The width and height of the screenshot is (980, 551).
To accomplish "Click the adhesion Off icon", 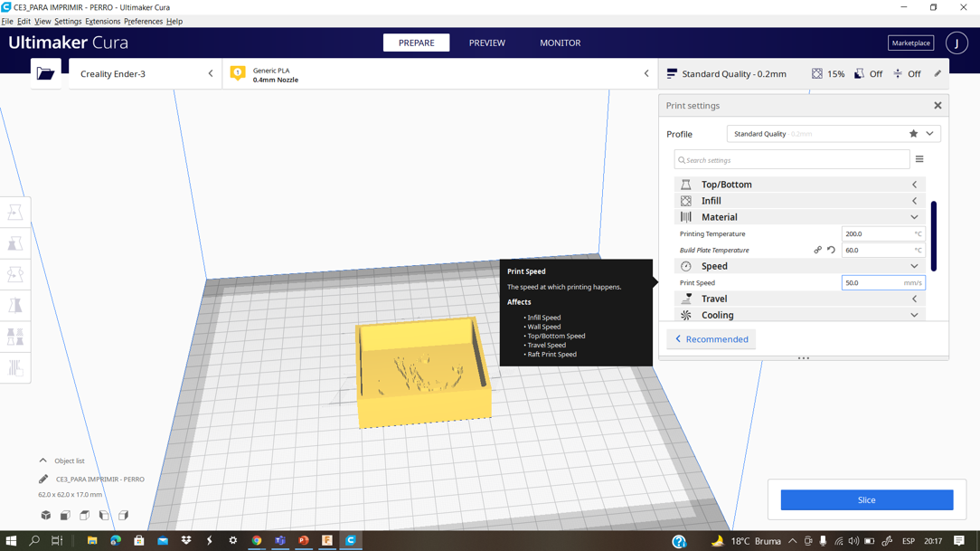I will (x=898, y=74).
